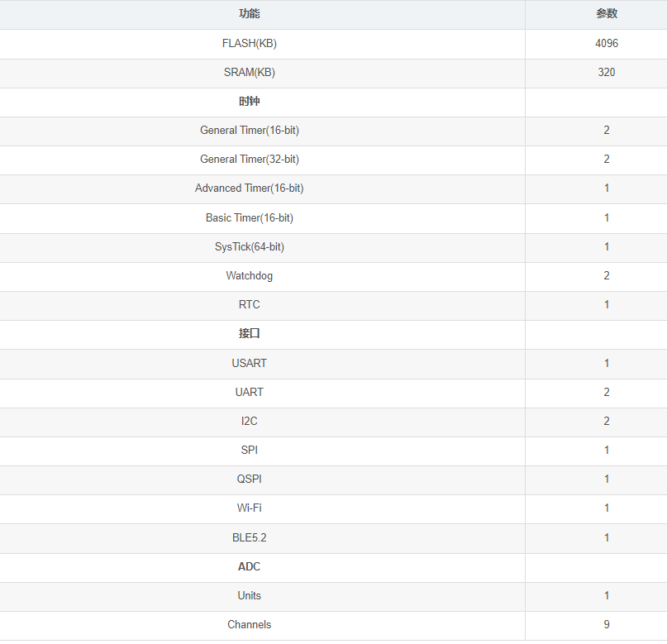This screenshot has height=644, width=667.
Task: Click the RTC row label
Action: pyautogui.click(x=250, y=304)
